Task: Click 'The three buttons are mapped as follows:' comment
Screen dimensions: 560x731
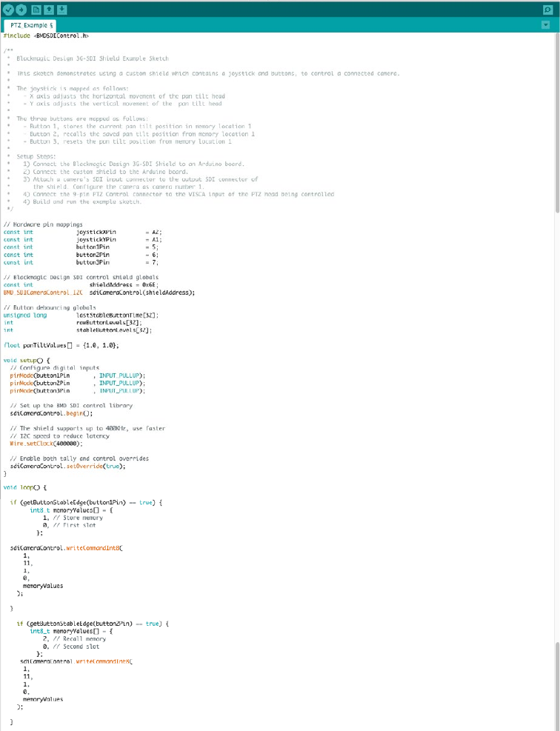Action: click(82, 119)
